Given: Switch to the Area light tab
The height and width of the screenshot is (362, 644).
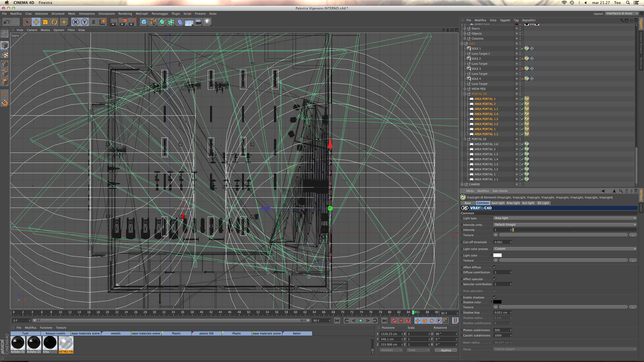Looking at the screenshot, I should point(513,203).
